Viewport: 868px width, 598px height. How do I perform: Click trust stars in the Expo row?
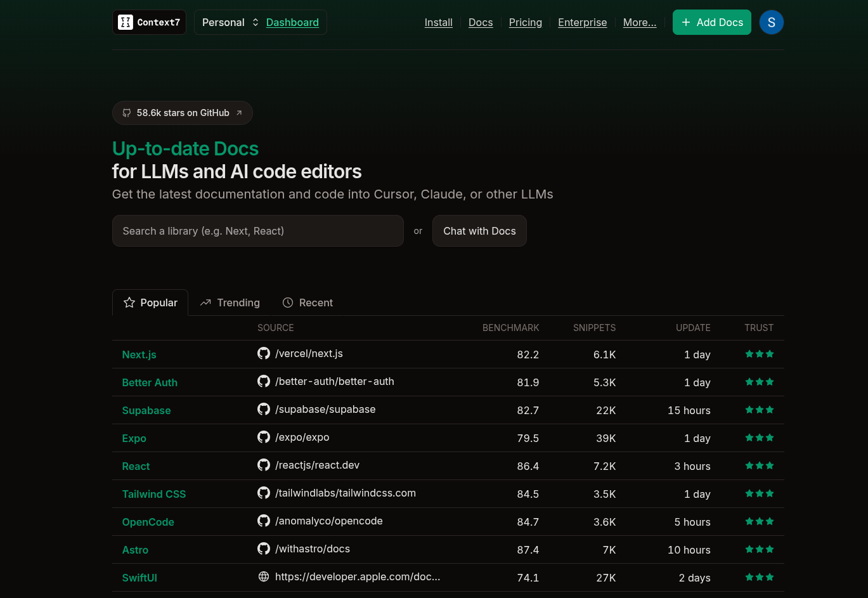pyautogui.click(x=760, y=438)
